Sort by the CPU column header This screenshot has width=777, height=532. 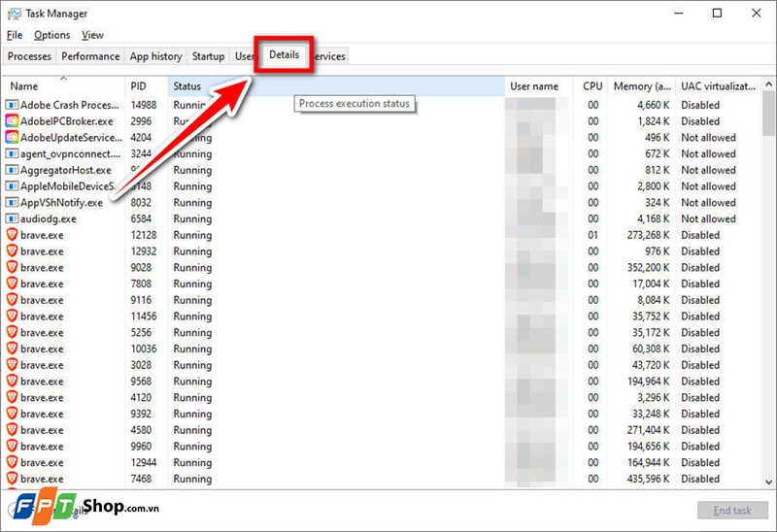click(x=591, y=86)
